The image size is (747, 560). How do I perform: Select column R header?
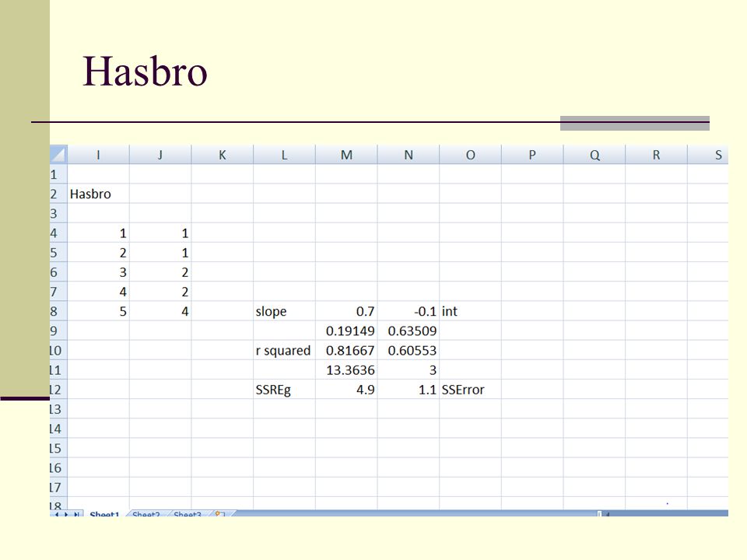(656, 155)
